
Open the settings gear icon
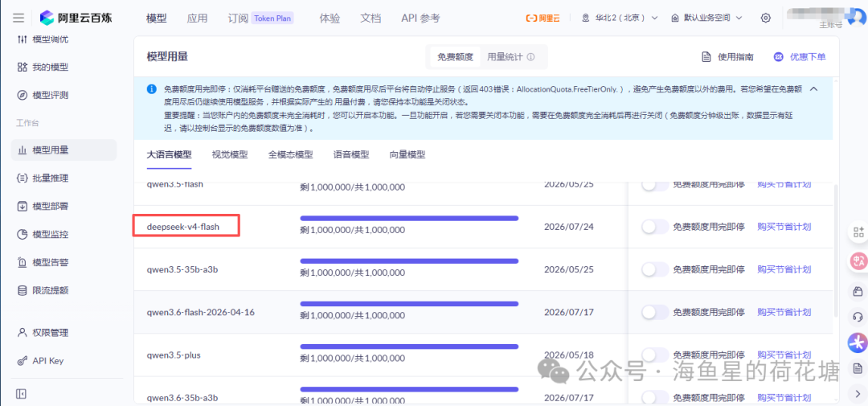[766, 18]
